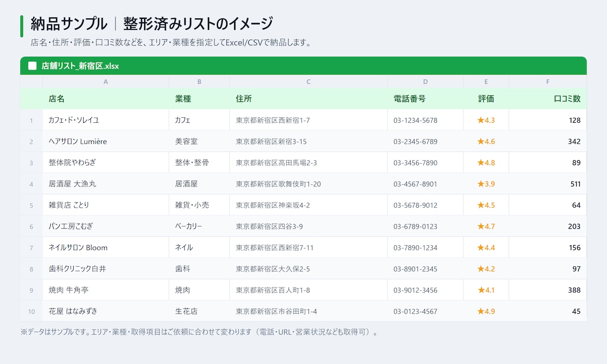
Task: Click the 業種 header cell
Action: (199, 98)
